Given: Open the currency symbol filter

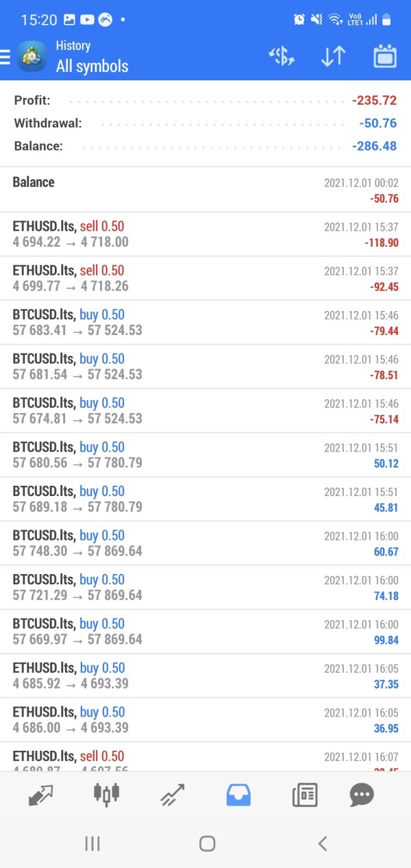Looking at the screenshot, I should pos(282,57).
